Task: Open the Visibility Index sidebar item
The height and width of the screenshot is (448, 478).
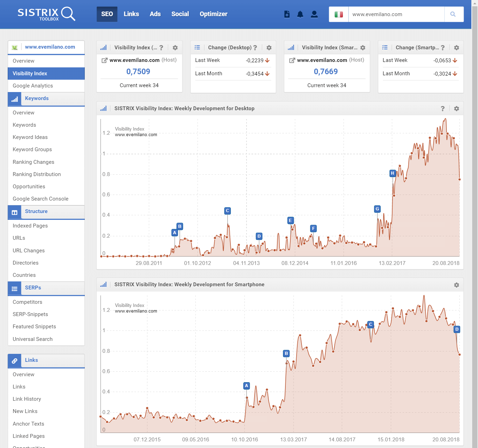Action: [46, 73]
